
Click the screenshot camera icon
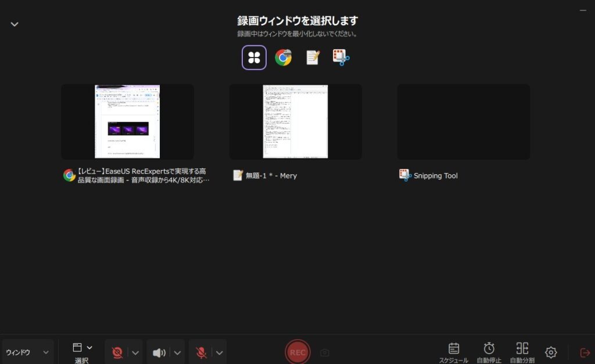tap(324, 352)
